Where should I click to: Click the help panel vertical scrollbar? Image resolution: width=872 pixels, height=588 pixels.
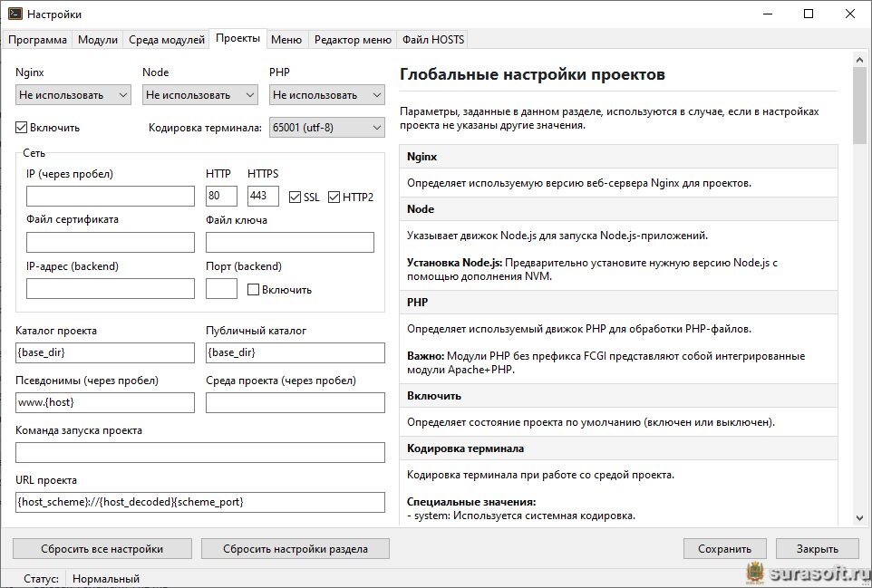859,290
